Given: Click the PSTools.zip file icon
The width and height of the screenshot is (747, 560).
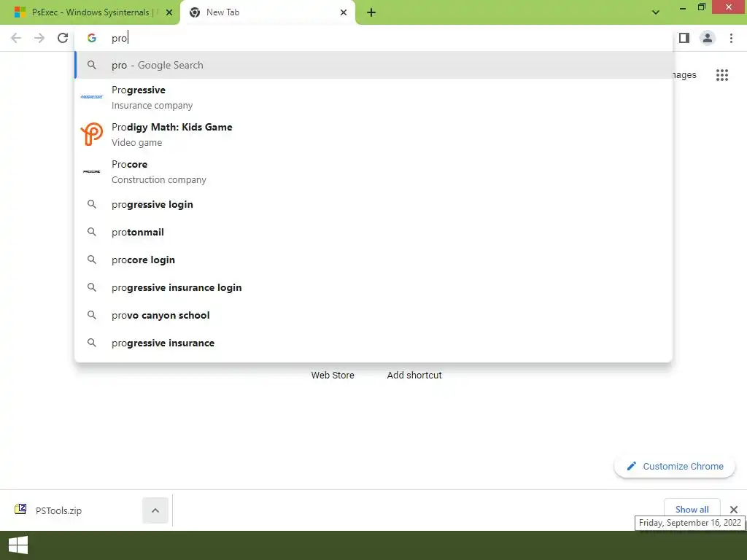Looking at the screenshot, I should pos(20,510).
